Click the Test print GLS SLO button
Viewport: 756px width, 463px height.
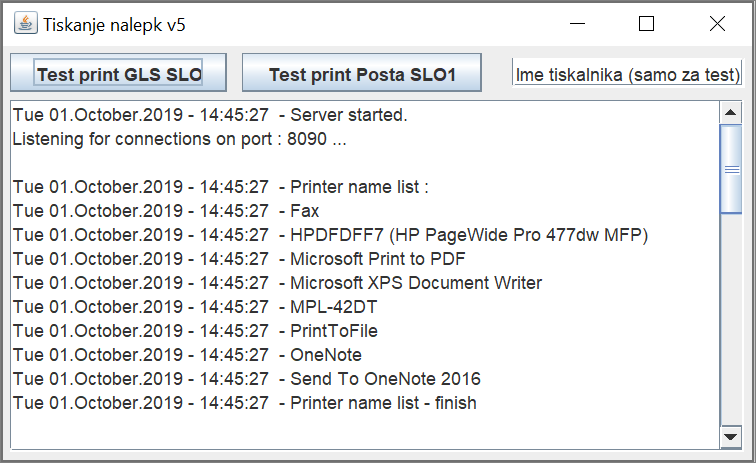[x=118, y=73]
